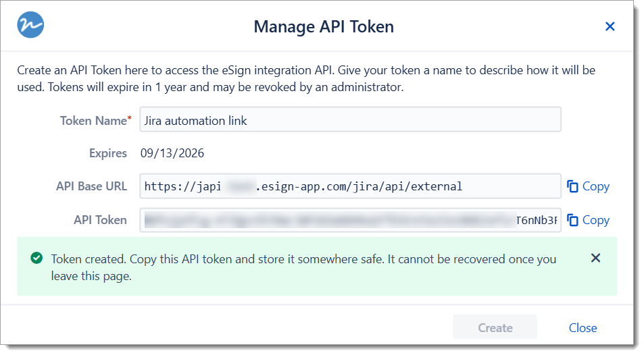644x355 pixels.
Task: Click the Expires label
Action: click(x=108, y=153)
